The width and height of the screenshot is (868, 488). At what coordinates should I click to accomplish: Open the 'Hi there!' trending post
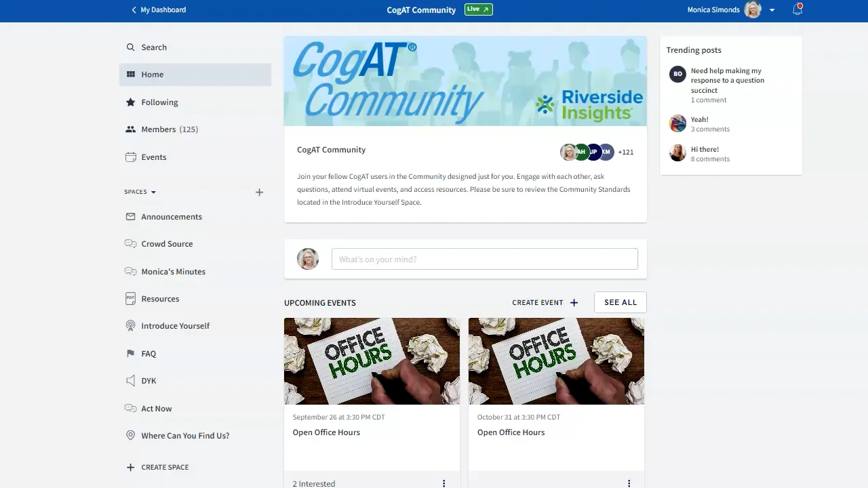pos(705,149)
